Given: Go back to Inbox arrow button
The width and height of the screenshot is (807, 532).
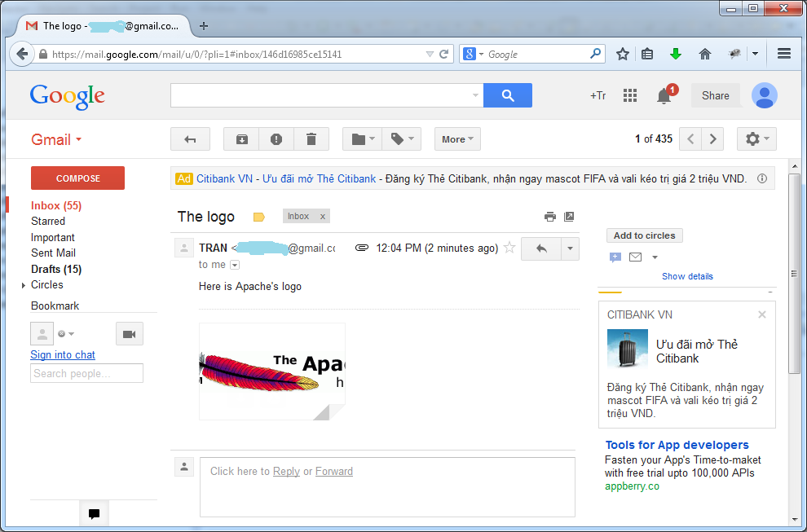Looking at the screenshot, I should tap(191, 139).
